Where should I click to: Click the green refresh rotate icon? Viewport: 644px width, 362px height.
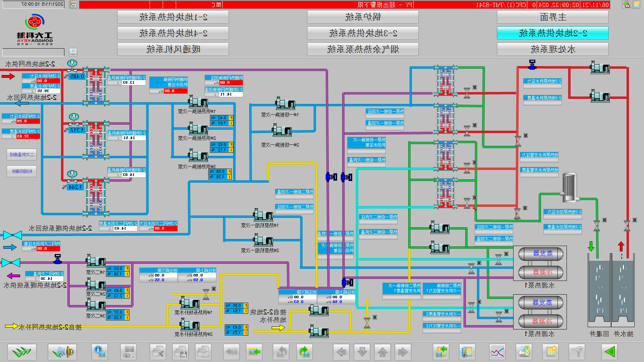(x=305, y=352)
